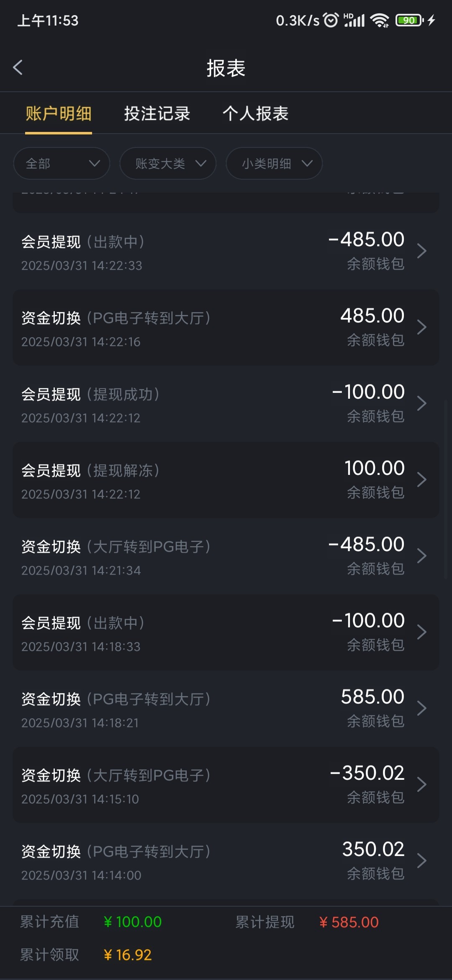Switch to the 投注记录 tab
Image resolution: width=452 pixels, height=980 pixels.
157,113
